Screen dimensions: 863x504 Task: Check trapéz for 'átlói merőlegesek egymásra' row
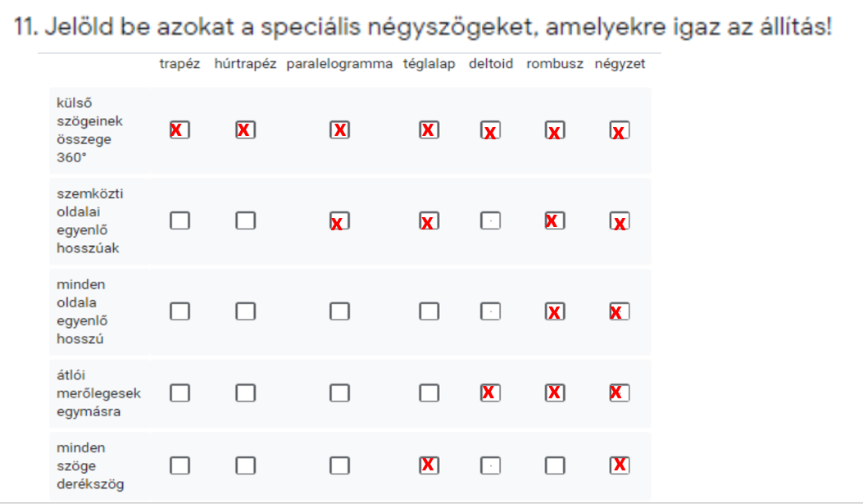point(179,393)
